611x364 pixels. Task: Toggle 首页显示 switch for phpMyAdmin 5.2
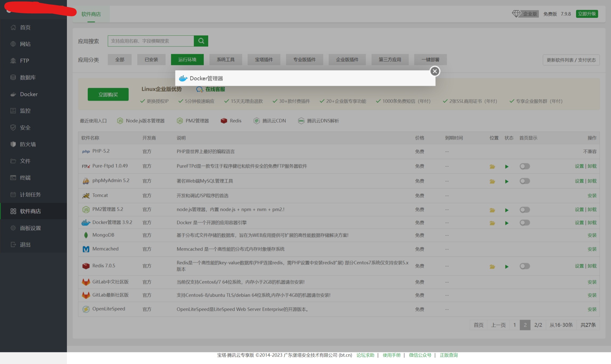tap(525, 181)
